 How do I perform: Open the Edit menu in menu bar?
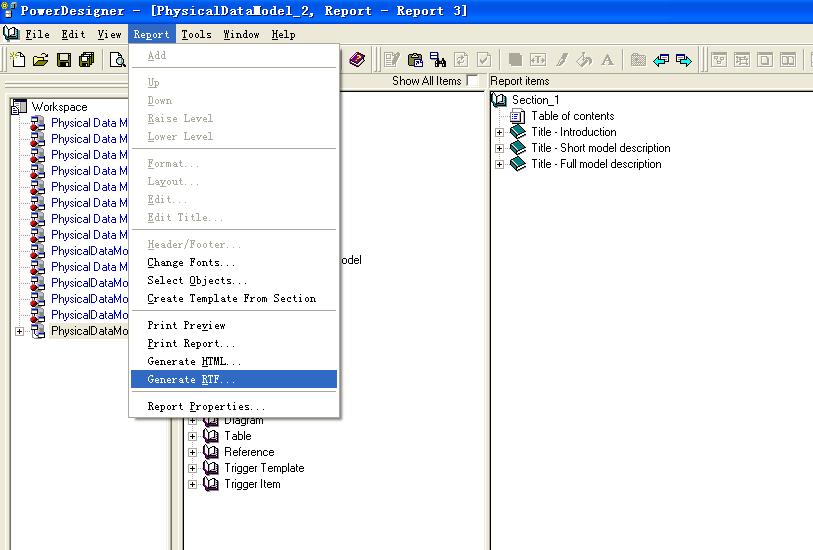(x=73, y=35)
